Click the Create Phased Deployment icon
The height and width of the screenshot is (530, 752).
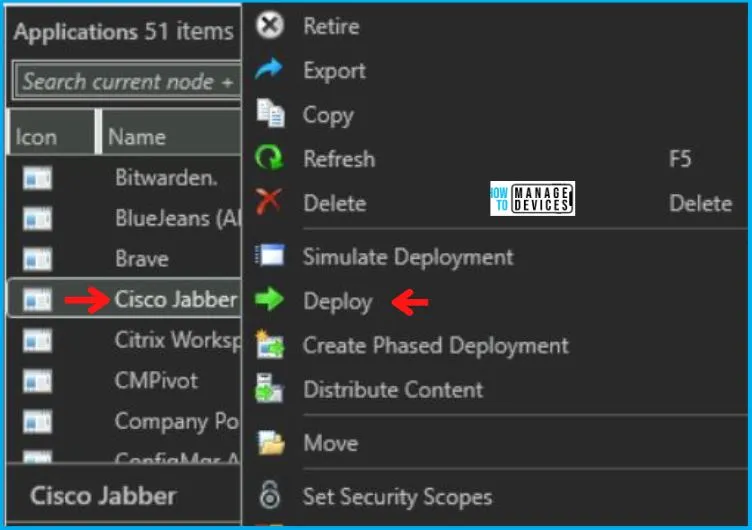[x=270, y=344]
